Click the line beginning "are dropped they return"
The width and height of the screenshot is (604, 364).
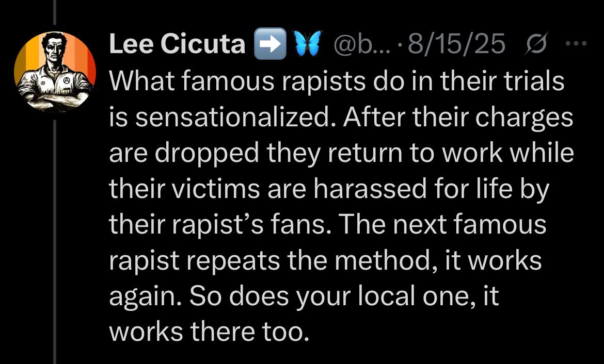tap(341, 154)
